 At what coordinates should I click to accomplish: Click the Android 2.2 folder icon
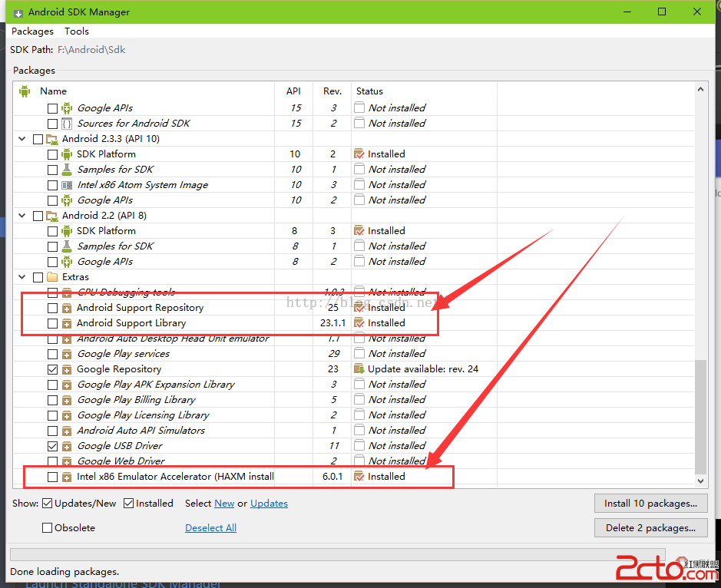[x=52, y=216]
